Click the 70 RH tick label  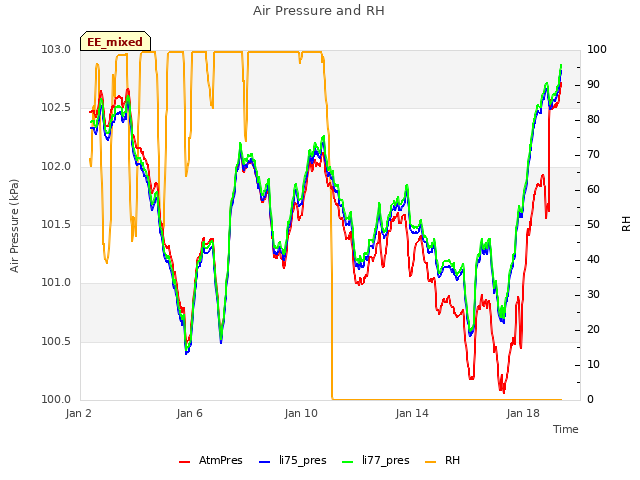point(593,155)
